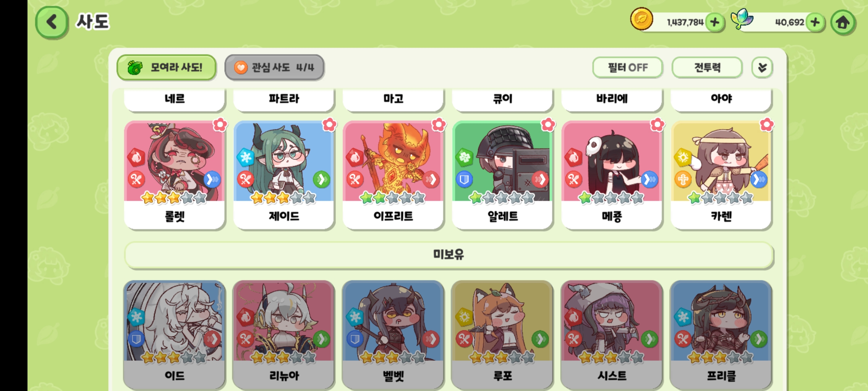Toggle favorite flower on 카렌 card
Image resolution: width=868 pixels, height=391 pixels.
(x=767, y=125)
